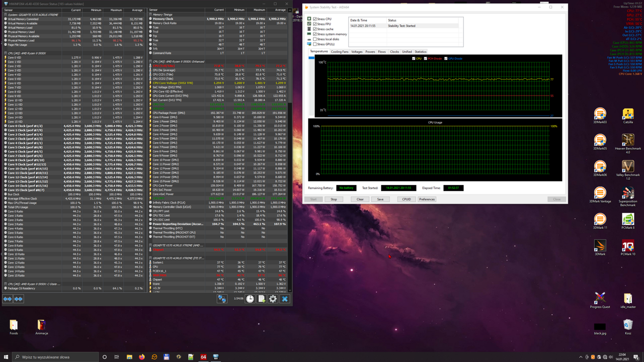Close HWiNFO sensors with blue X icon
Viewport: 644px width, 362px height.
285,299
